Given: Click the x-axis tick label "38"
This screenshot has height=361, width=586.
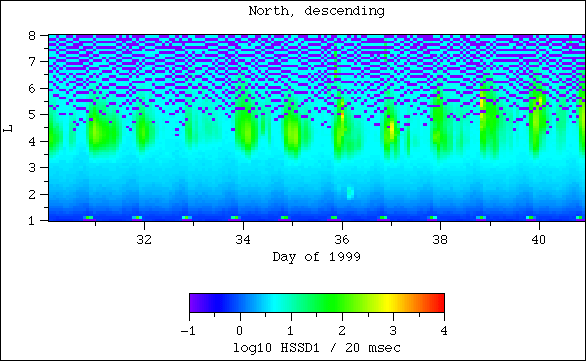Looking at the screenshot, I should point(440,240).
